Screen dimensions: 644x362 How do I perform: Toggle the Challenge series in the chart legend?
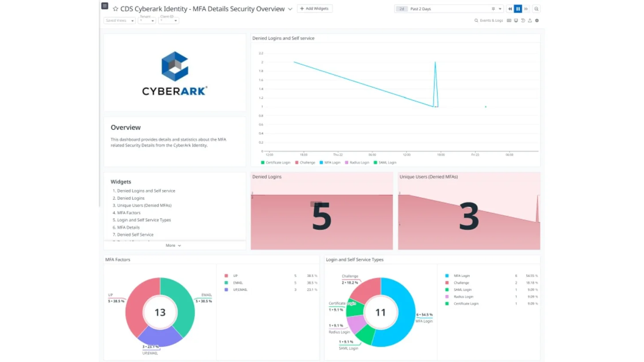(x=305, y=163)
